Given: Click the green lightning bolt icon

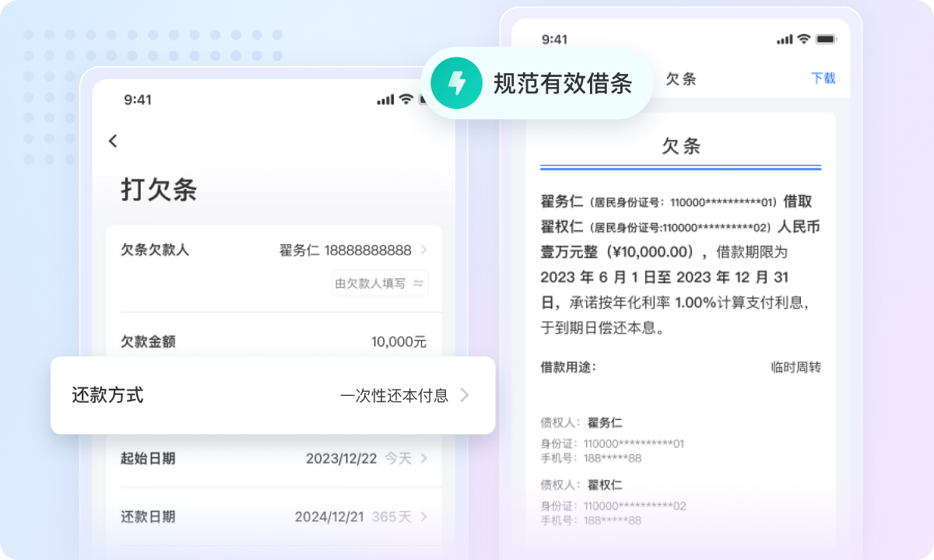Looking at the screenshot, I should (457, 83).
